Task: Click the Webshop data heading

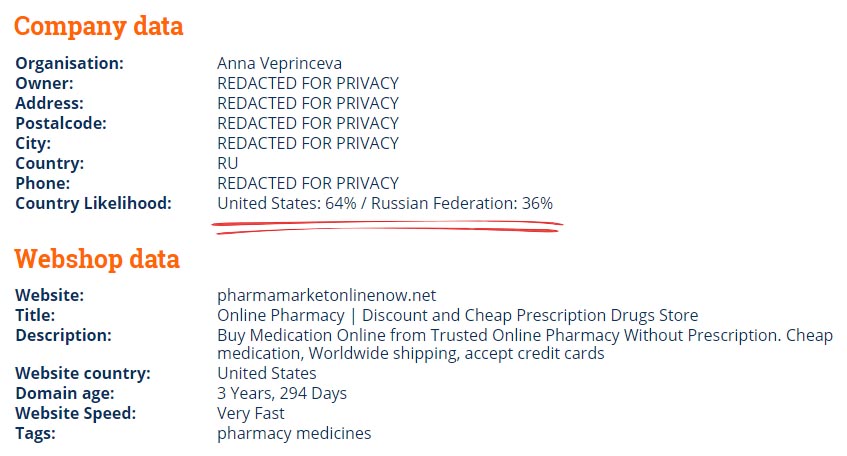Action: [97, 258]
